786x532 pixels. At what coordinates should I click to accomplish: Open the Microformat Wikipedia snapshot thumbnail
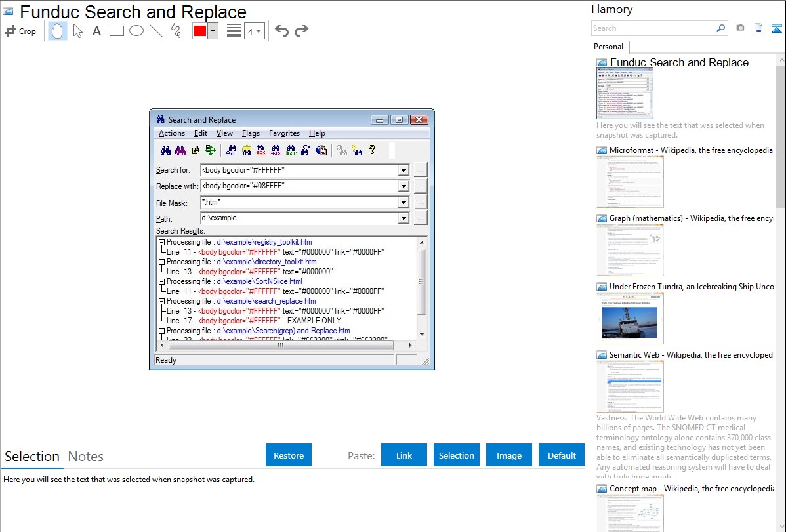point(630,182)
